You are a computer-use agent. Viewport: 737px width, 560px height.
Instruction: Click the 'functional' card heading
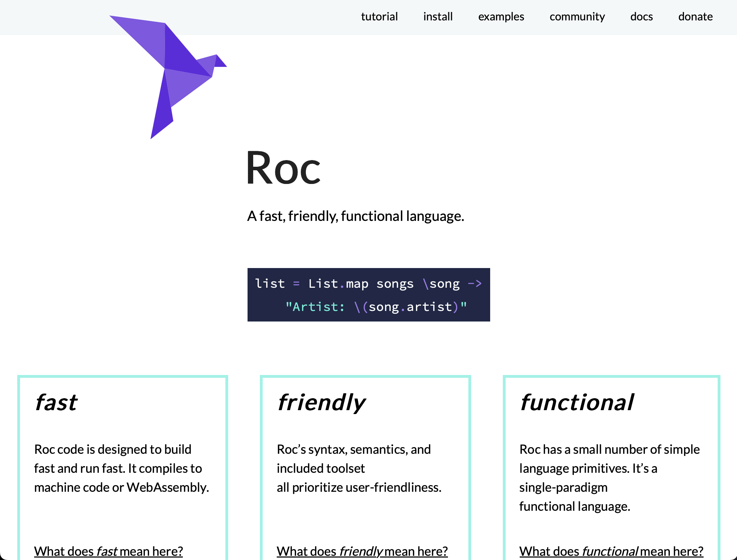[577, 402]
